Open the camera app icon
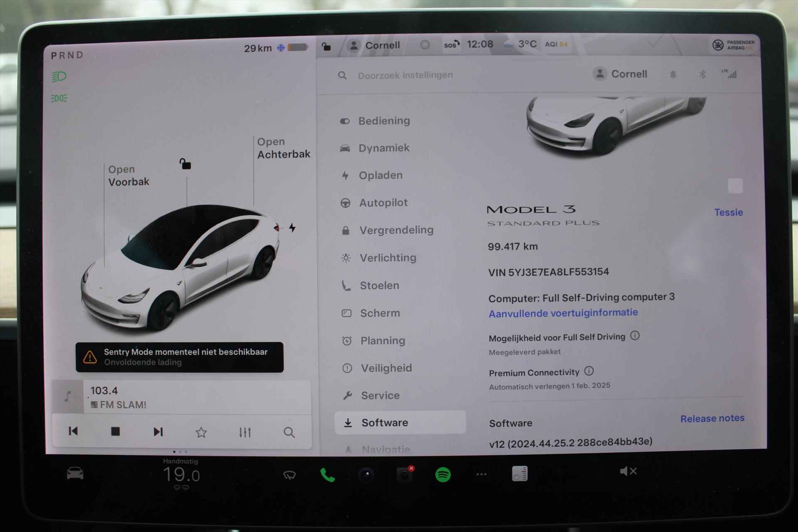 pos(366,475)
